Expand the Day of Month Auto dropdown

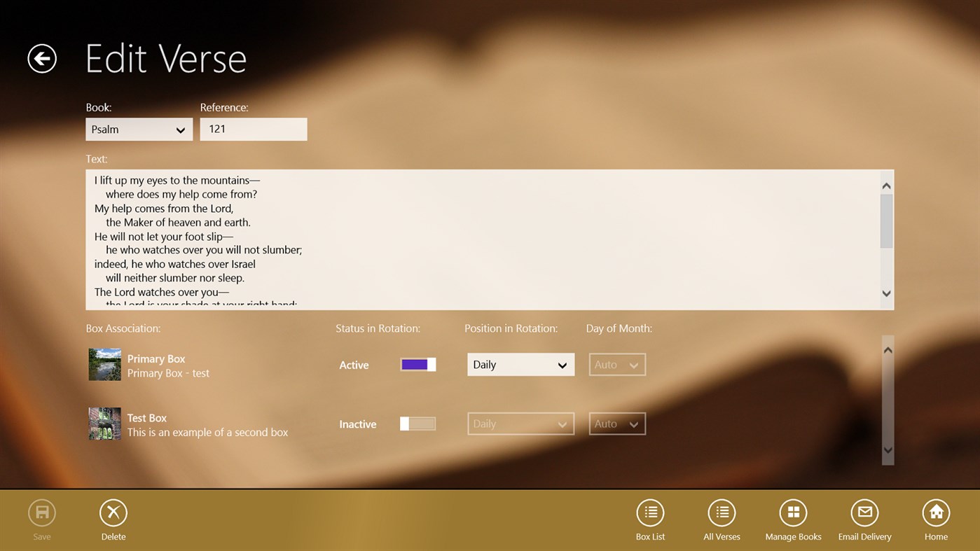click(616, 364)
